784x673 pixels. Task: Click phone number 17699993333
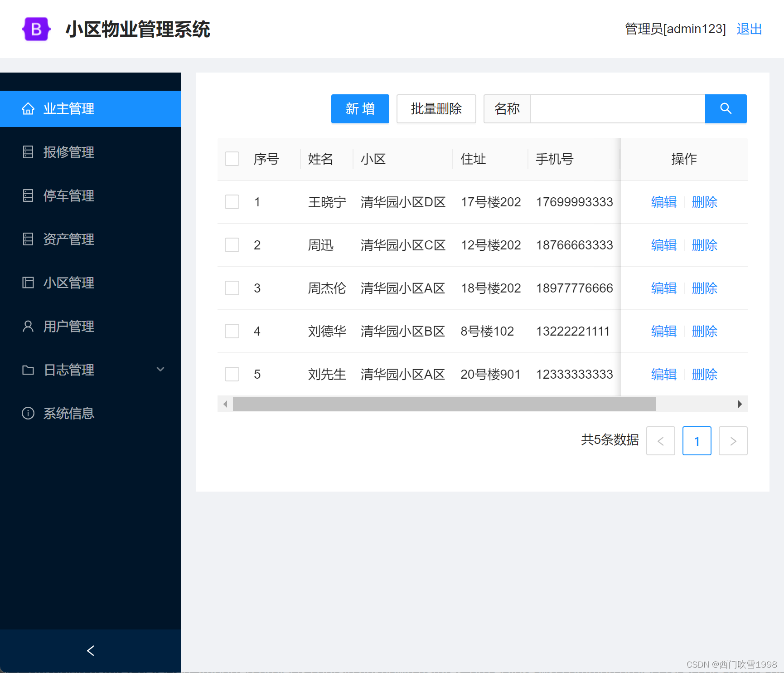(x=575, y=202)
